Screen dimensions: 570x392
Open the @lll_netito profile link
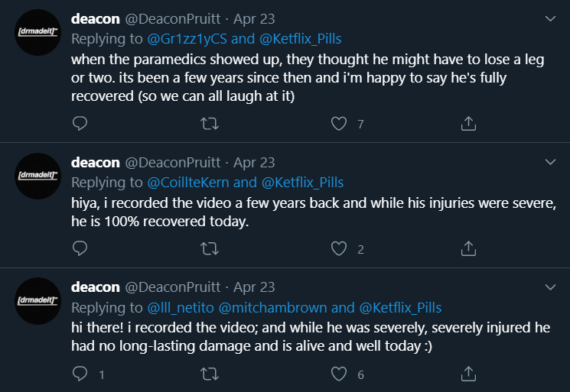(x=181, y=308)
